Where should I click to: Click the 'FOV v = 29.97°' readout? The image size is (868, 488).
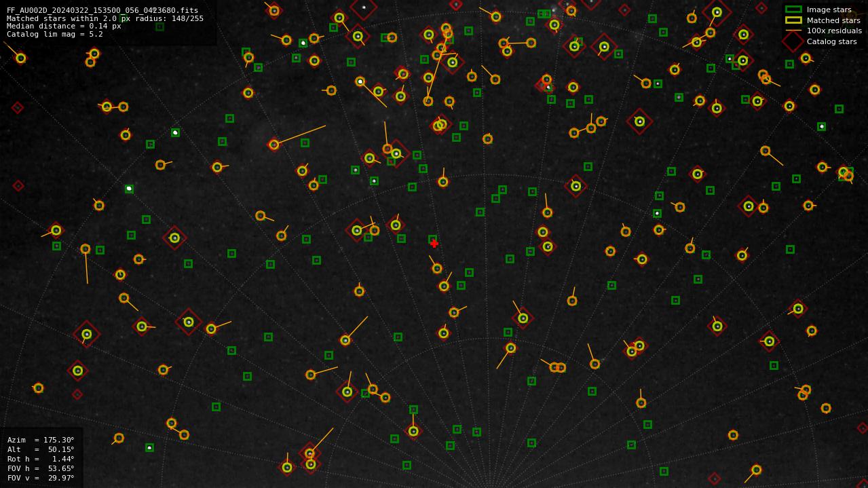tap(41, 478)
